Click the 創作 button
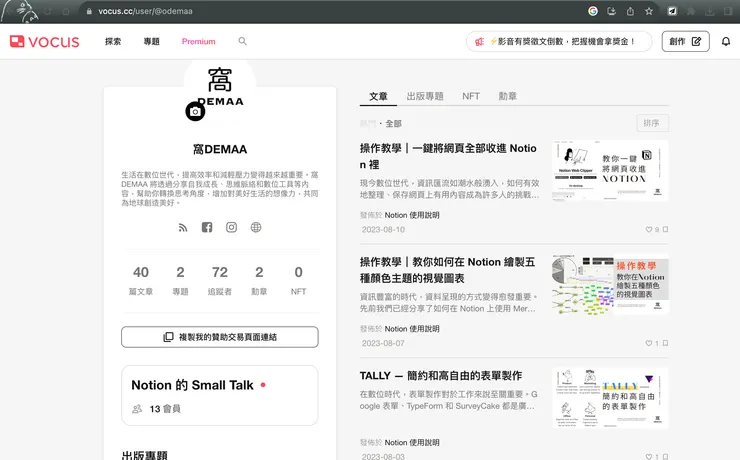 [x=685, y=42]
